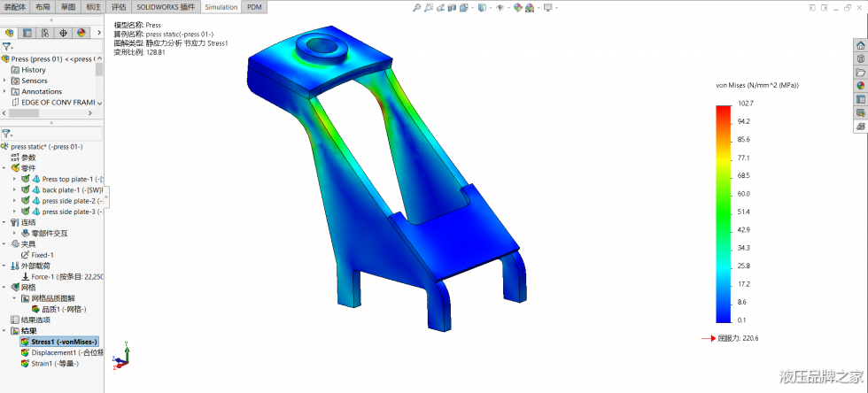Open the File Explorer folder icon in task pane
868x393 pixels.
(859, 73)
